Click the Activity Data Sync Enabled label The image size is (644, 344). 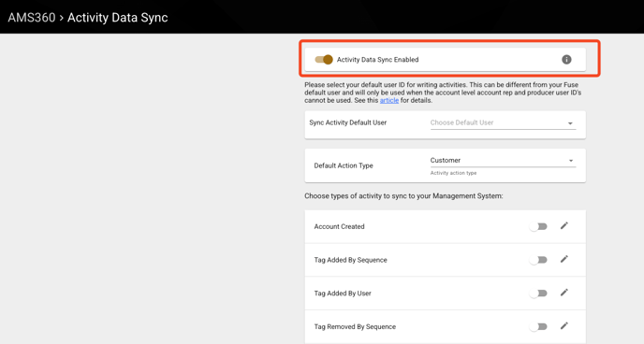[377, 60]
